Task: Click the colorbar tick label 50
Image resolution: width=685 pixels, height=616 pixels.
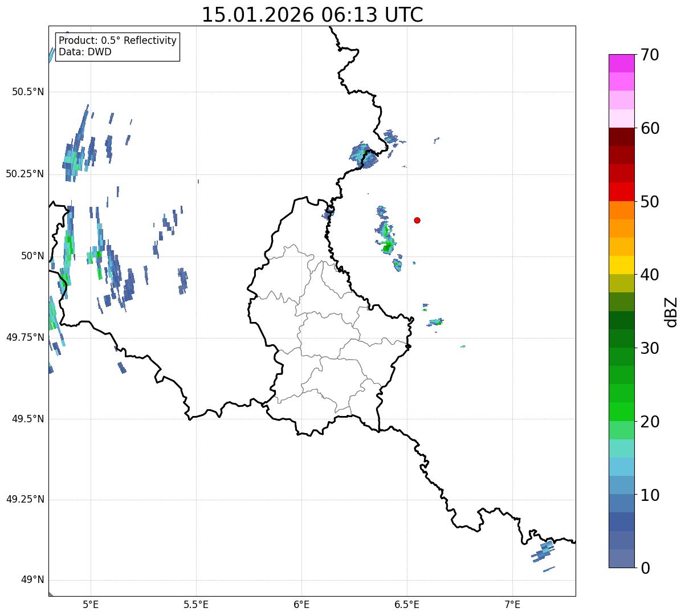Action: [650, 202]
